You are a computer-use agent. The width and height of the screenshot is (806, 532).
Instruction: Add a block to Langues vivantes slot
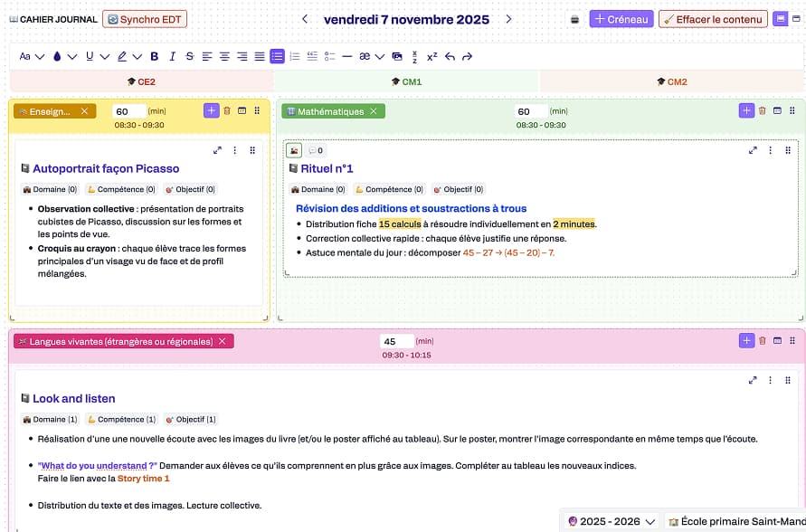coord(745,340)
